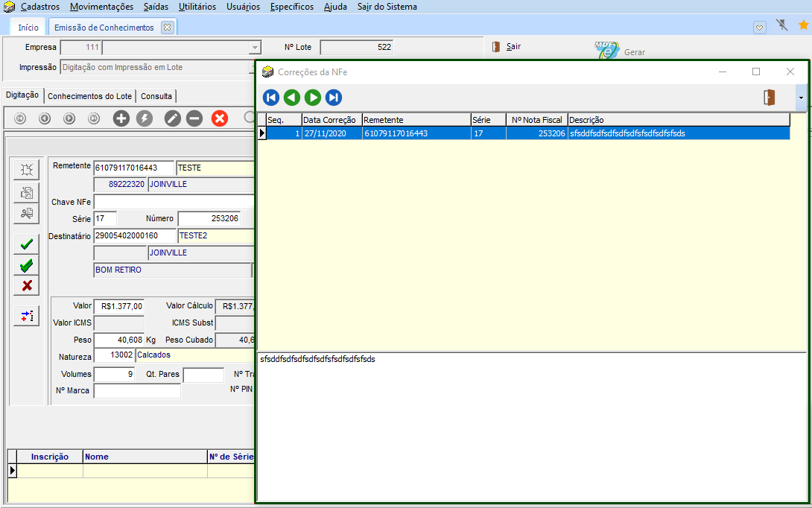Click the greyed previous-record navigation icon
Viewport: 812px width, 508px height.
point(45,118)
